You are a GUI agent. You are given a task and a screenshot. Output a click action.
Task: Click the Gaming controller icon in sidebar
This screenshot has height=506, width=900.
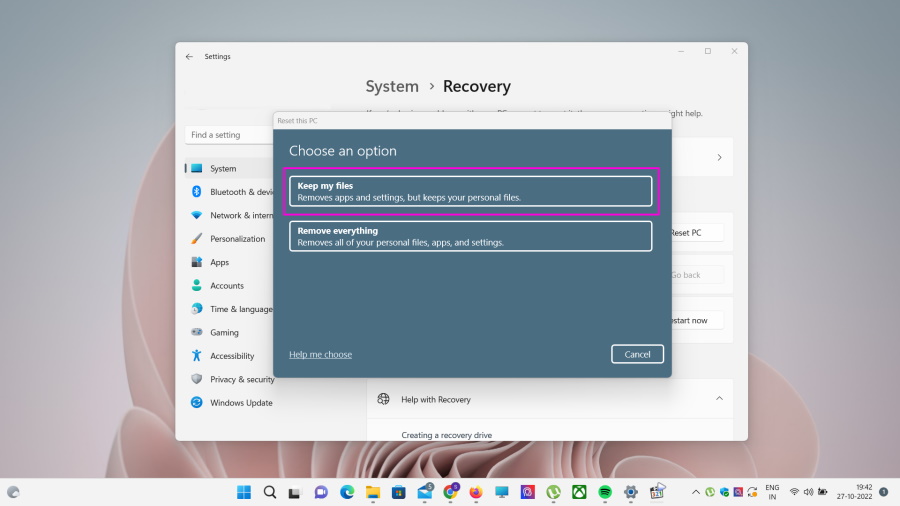197,332
